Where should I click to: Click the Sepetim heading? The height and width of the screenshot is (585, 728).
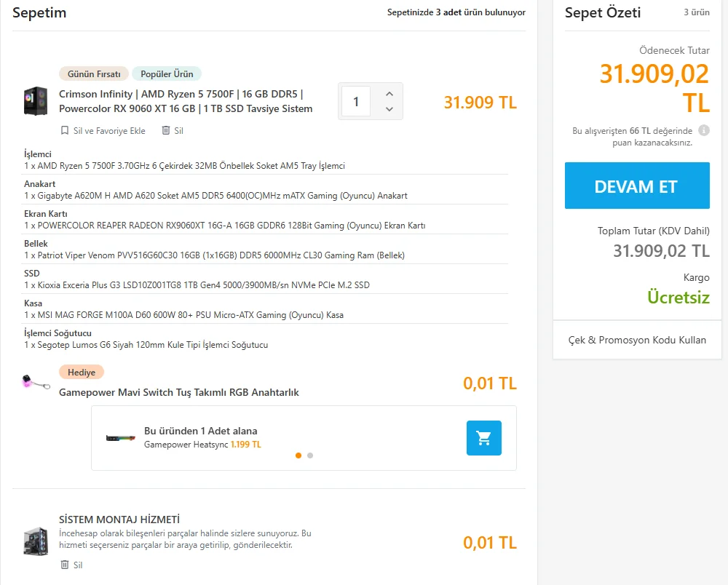[39, 12]
